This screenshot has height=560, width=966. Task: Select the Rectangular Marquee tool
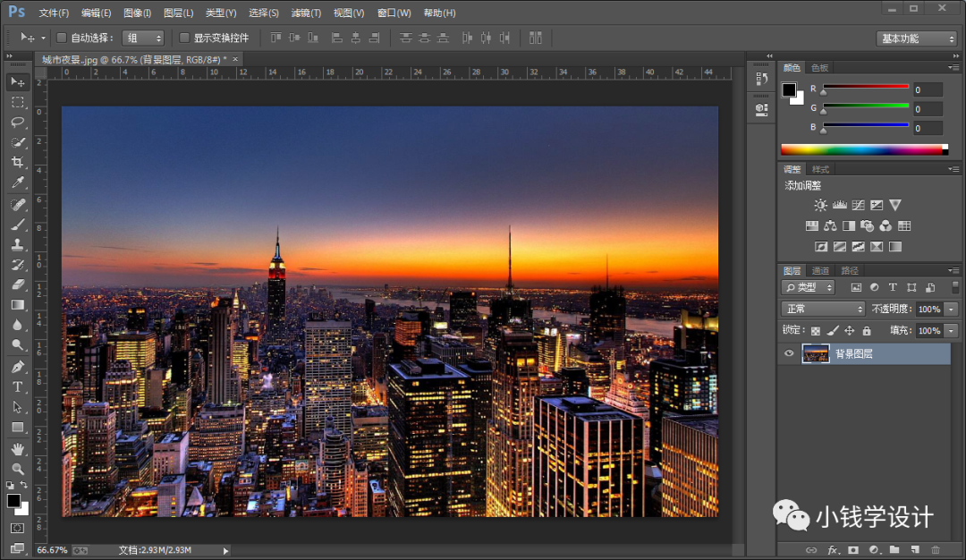point(18,102)
